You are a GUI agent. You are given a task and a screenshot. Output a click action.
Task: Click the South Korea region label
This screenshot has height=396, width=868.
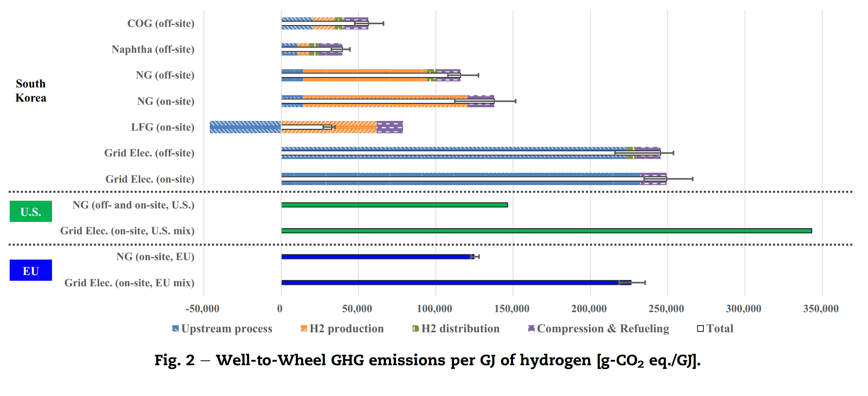pos(31,91)
